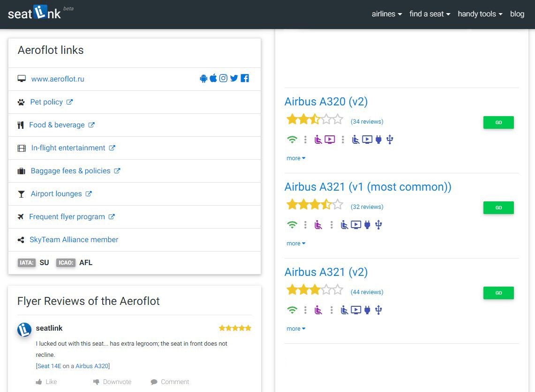Click the power plug icon for Airbus A320 (v2)
535x392 pixels.
point(378,140)
